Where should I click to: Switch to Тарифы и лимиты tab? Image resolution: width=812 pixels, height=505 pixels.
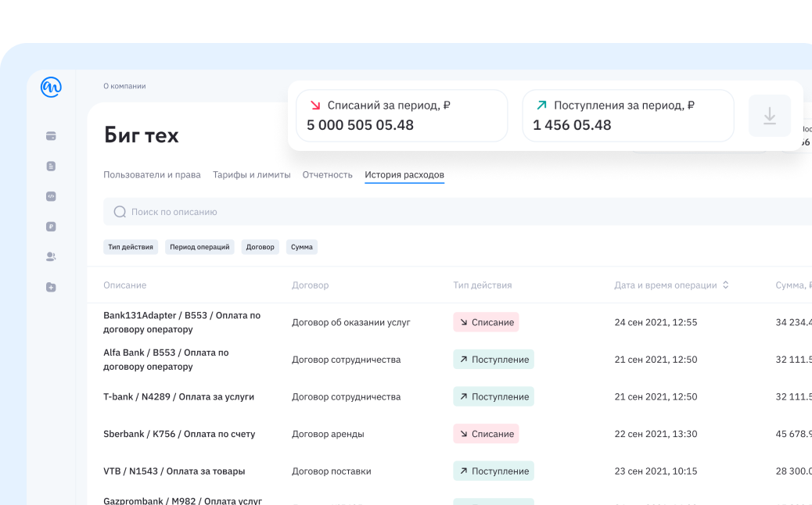tap(251, 175)
